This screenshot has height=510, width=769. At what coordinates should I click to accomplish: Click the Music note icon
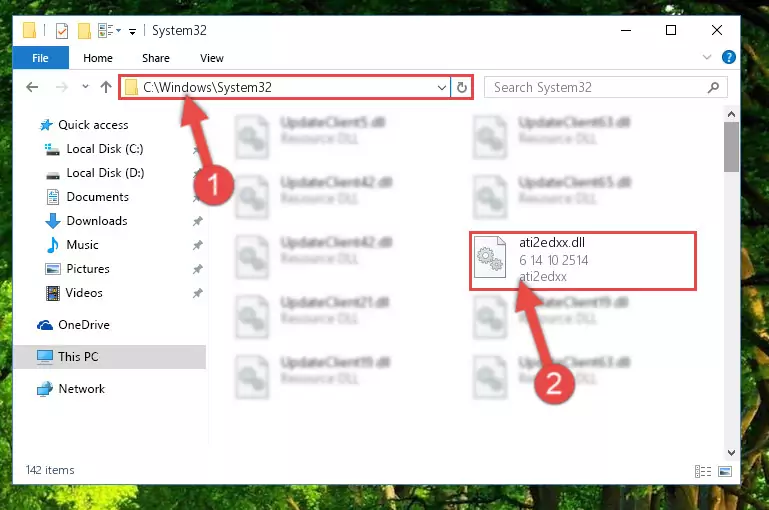(52, 245)
